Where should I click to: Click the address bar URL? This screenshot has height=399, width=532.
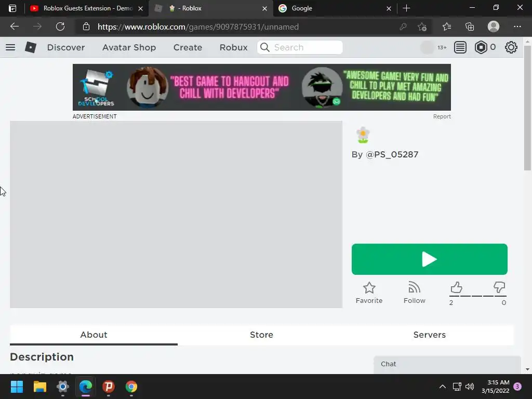point(198,27)
